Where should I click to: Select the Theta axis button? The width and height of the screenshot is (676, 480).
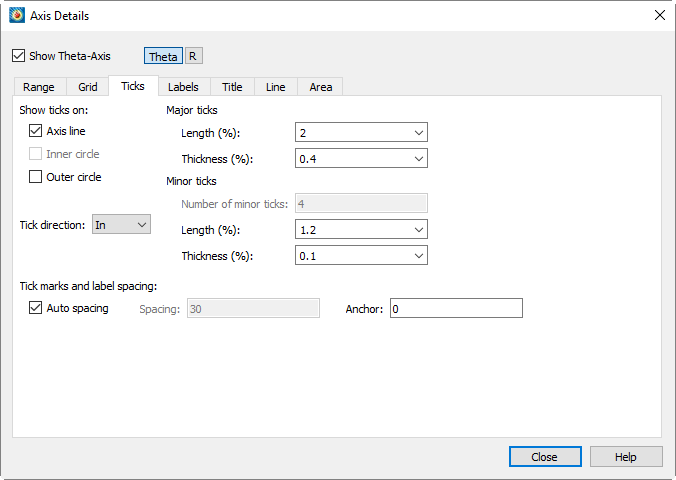pyautogui.click(x=163, y=56)
